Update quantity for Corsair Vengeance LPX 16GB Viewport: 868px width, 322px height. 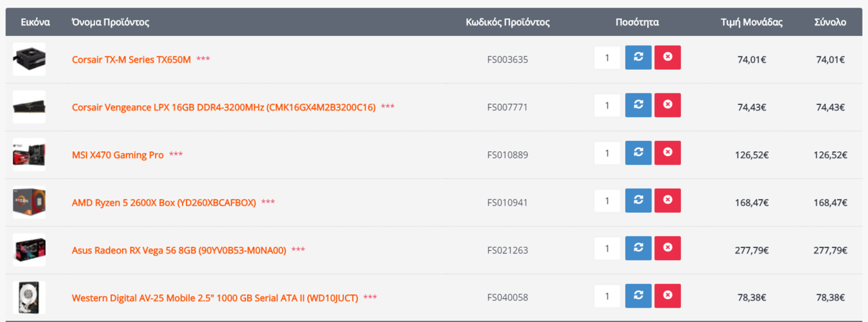coord(638,105)
